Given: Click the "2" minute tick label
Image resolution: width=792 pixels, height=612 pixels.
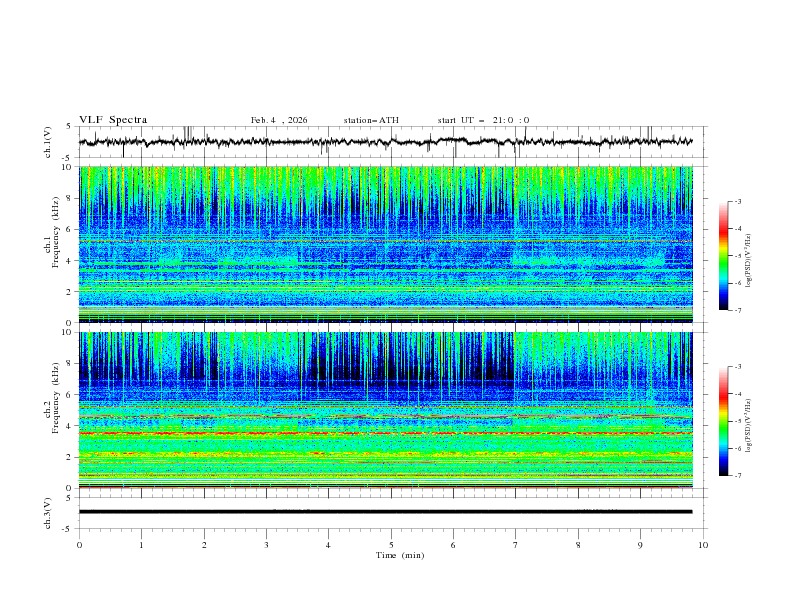Looking at the screenshot, I should coord(204,545).
